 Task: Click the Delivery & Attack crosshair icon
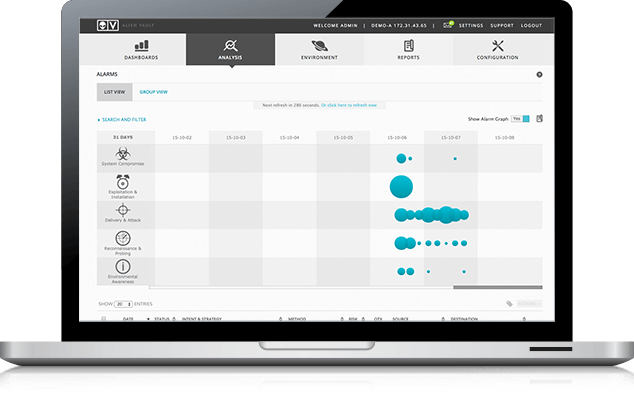(123, 210)
